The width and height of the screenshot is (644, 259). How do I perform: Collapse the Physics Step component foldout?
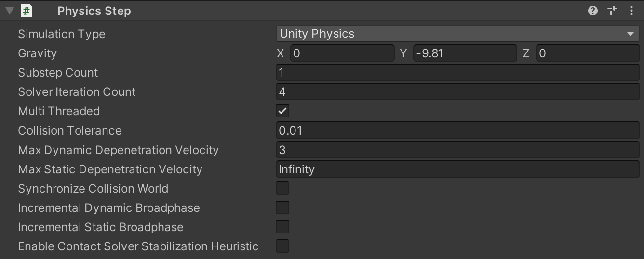coord(9,11)
